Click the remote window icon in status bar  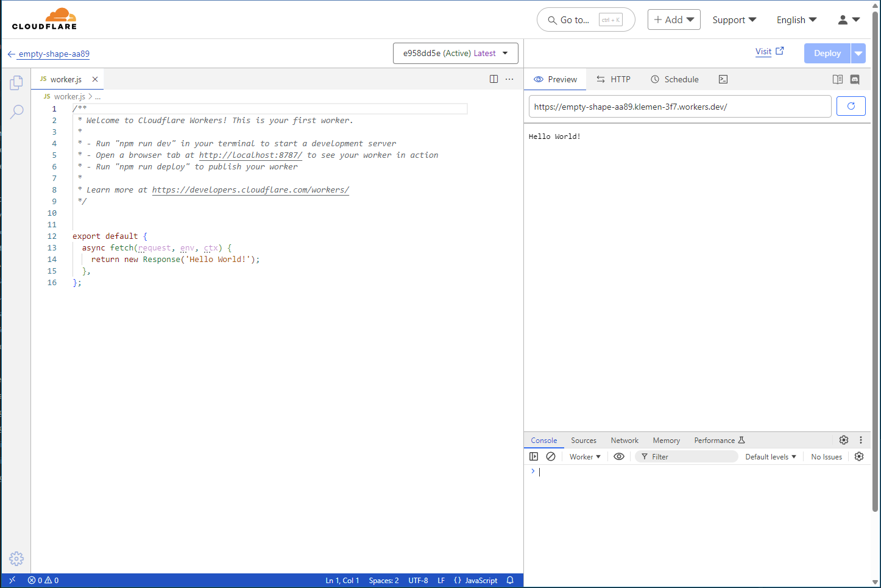(x=12, y=580)
